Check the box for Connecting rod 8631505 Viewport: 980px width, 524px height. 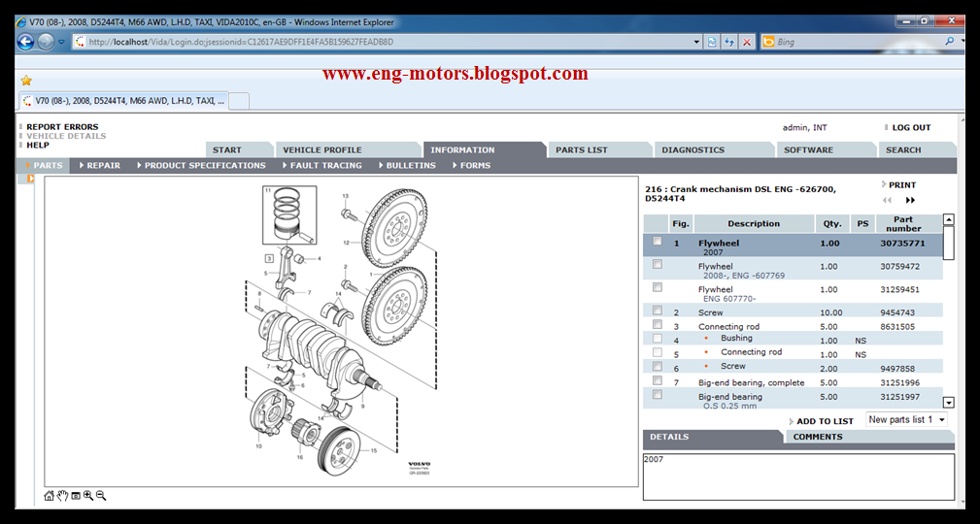(x=657, y=324)
